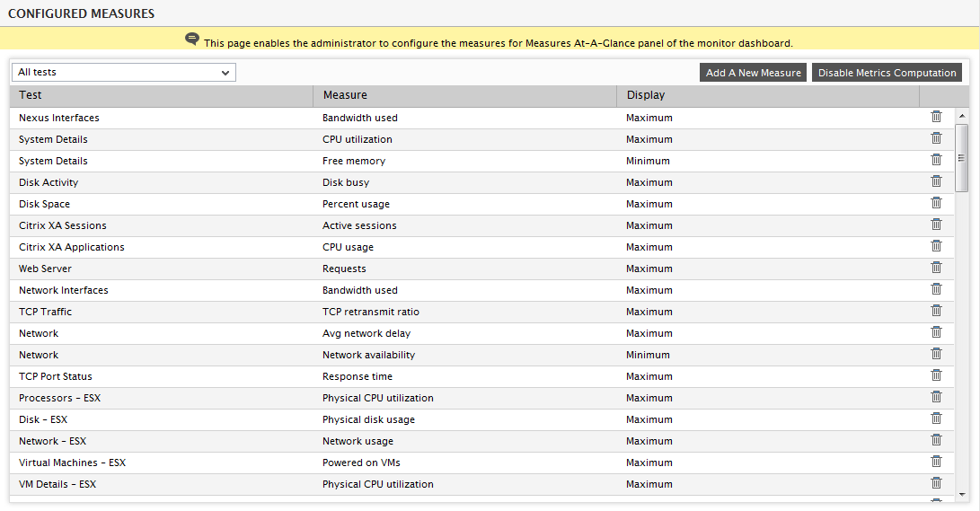The width and height of the screenshot is (980, 511).
Task: Click the scrollbar up arrow
Action: (962, 116)
